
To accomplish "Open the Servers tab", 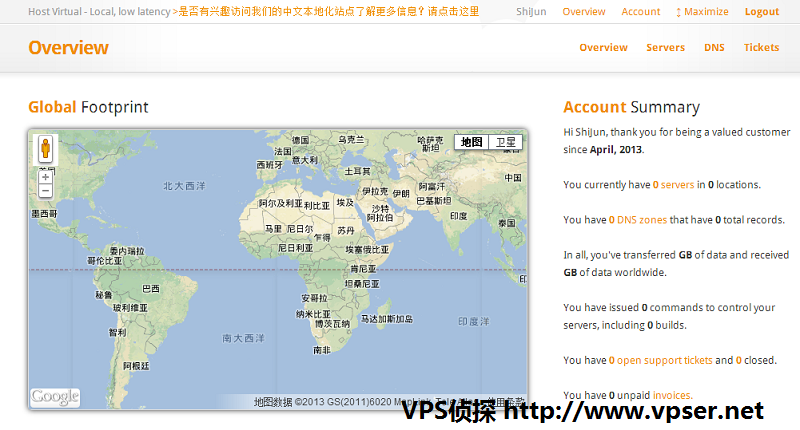I will click(665, 47).
